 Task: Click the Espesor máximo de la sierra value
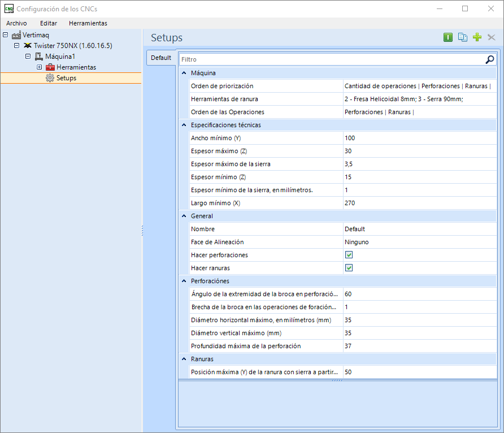coord(420,164)
